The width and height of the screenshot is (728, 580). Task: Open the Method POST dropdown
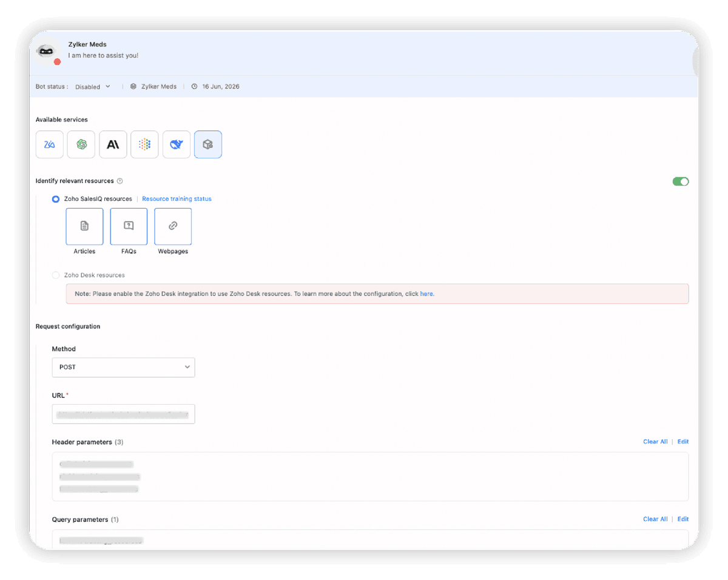click(x=123, y=368)
